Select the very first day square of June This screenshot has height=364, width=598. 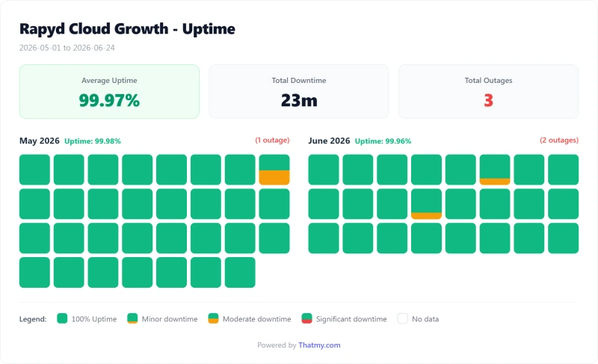coord(324,170)
